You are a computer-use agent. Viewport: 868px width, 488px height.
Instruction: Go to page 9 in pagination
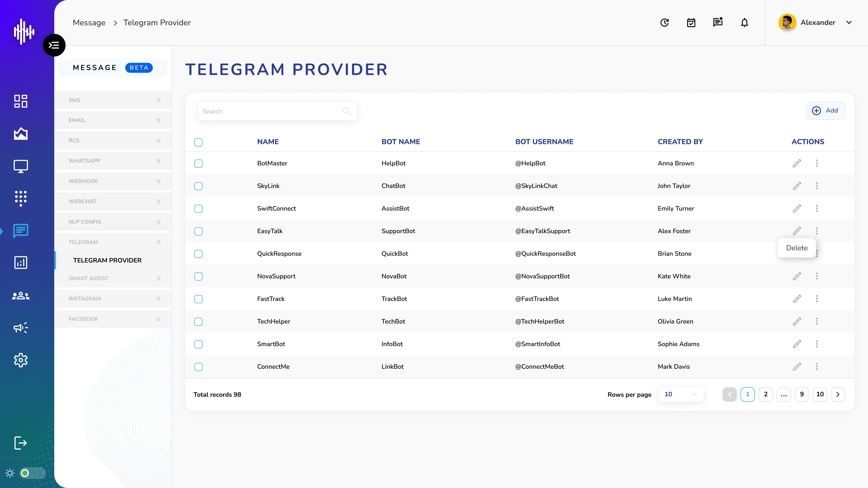(x=802, y=394)
